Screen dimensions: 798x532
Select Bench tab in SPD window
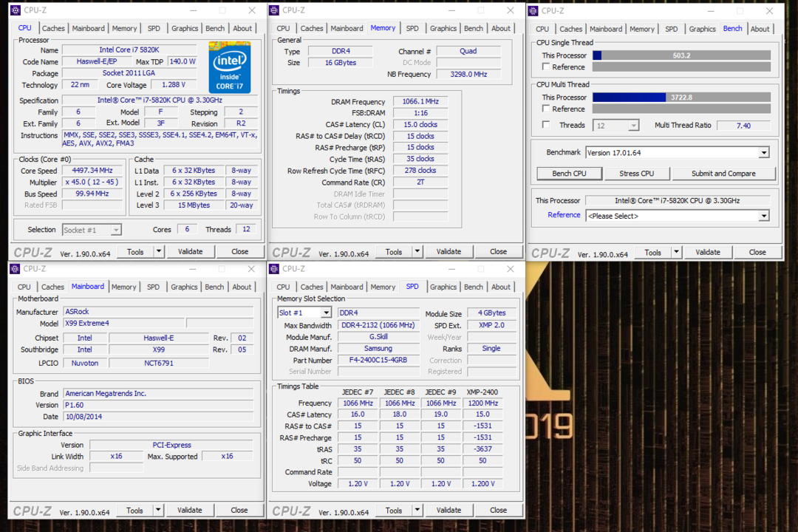(474, 287)
